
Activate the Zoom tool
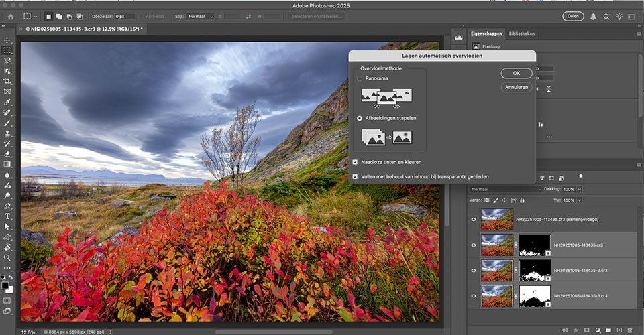(7, 257)
